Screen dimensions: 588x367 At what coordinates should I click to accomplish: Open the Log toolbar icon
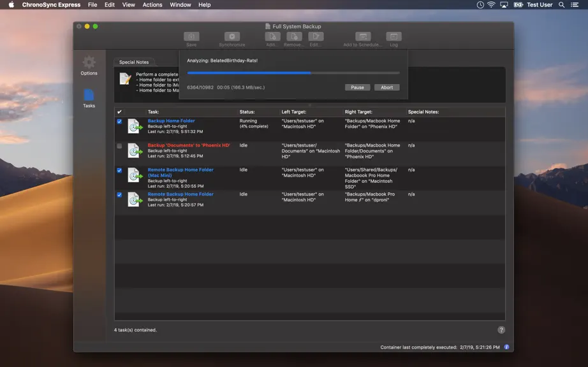(393, 37)
